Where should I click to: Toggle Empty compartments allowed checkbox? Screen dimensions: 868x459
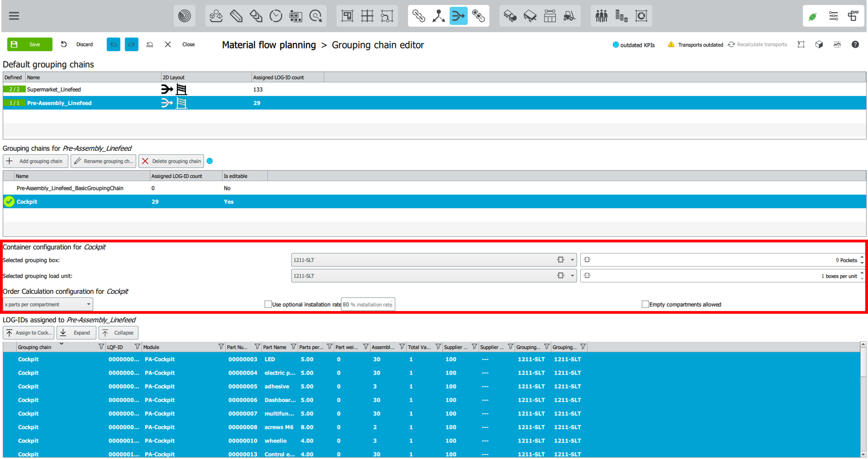point(645,304)
